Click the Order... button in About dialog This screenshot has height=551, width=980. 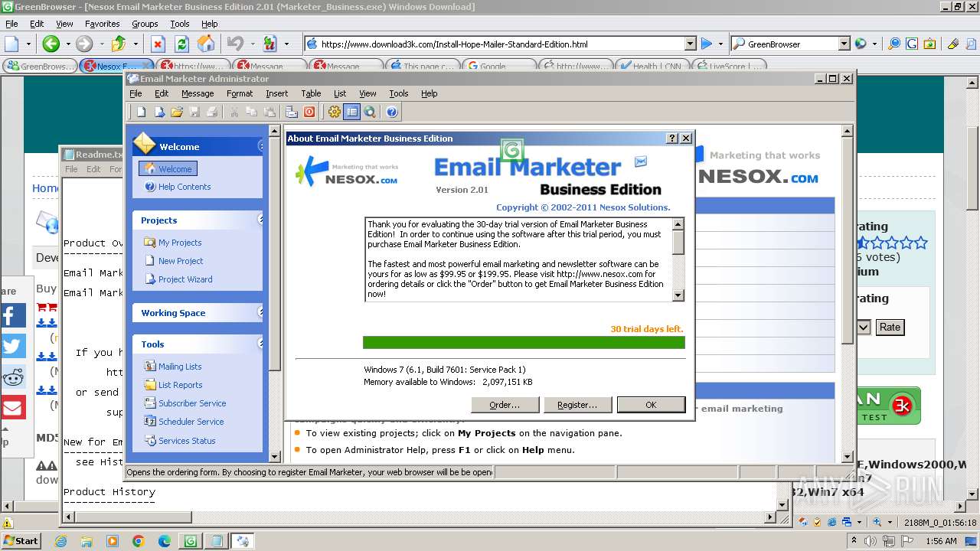(x=505, y=405)
